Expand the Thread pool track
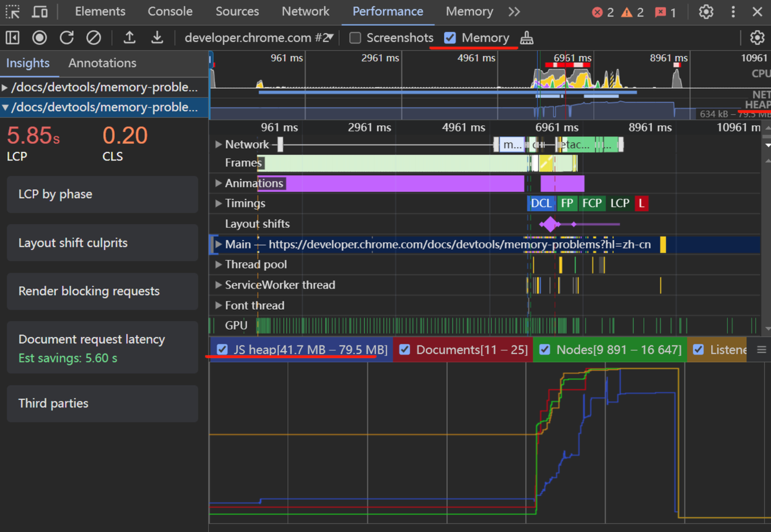Screen dimensions: 771x532 pos(218,264)
